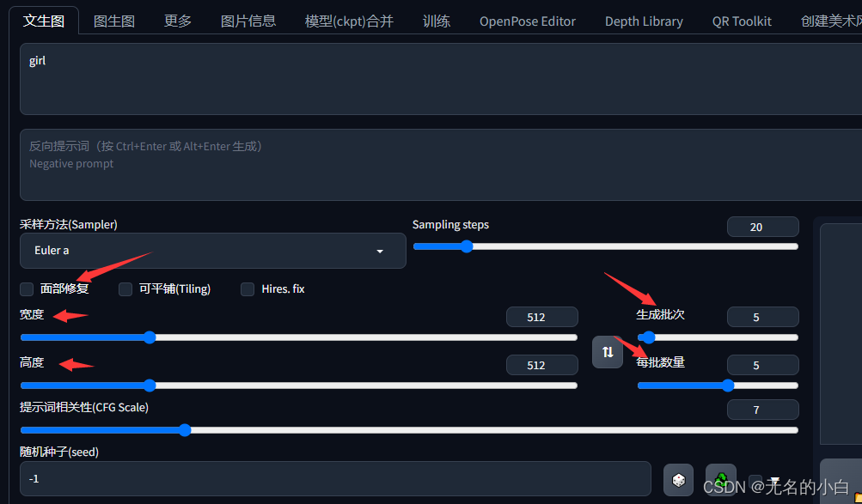Click the 提示词相关性(CFG Scale) label
This screenshot has height=504, width=862.
pyautogui.click(x=84, y=407)
